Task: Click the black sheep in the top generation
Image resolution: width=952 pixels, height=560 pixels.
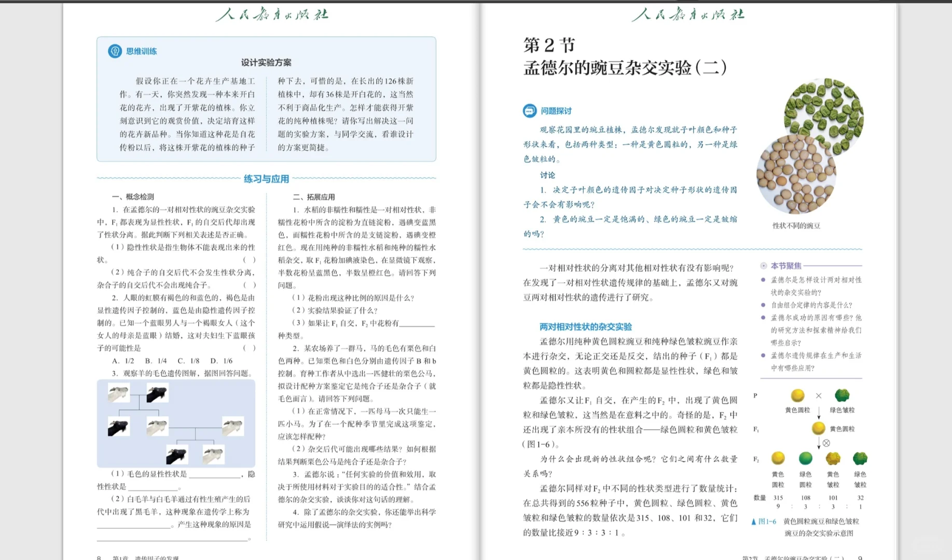Action: (157, 394)
